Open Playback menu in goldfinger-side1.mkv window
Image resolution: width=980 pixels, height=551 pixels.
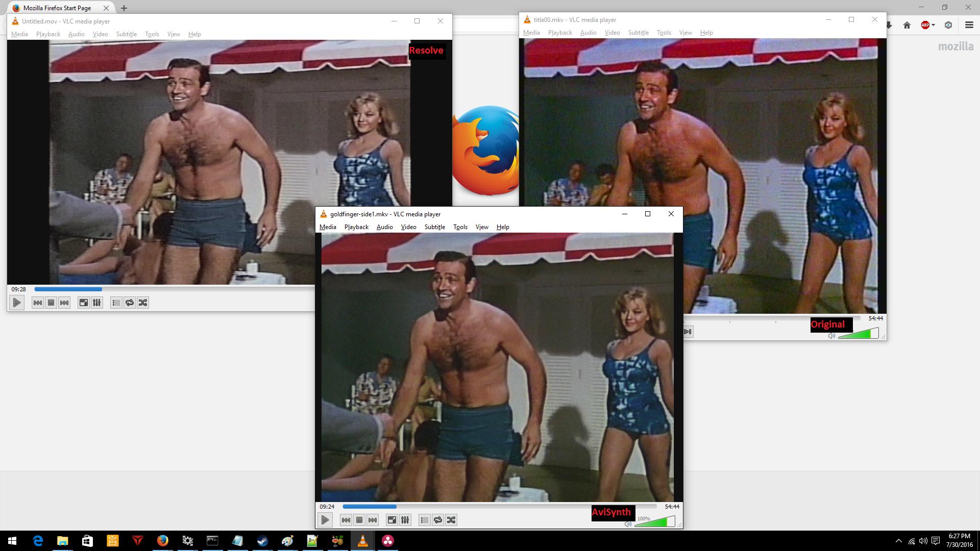356,227
